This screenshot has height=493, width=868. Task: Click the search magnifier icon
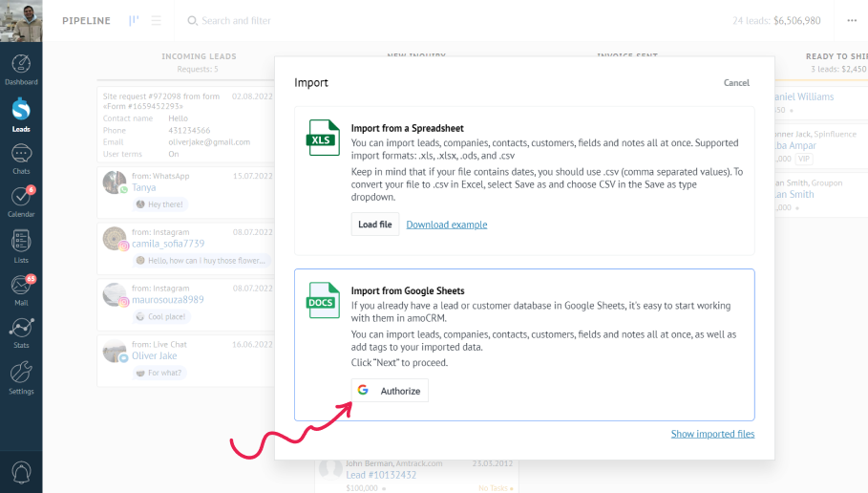click(x=192, y=20)
